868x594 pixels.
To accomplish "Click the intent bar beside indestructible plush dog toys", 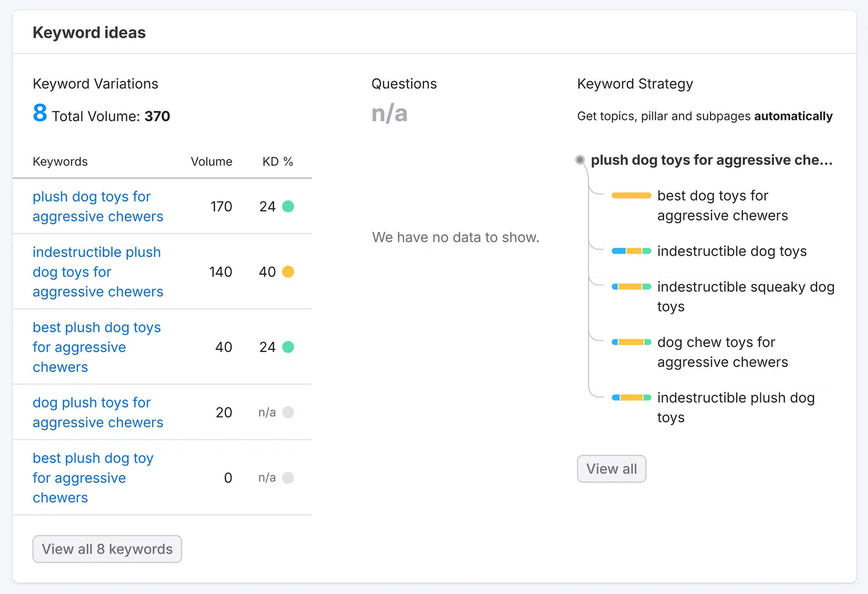I will pos(631,397).
